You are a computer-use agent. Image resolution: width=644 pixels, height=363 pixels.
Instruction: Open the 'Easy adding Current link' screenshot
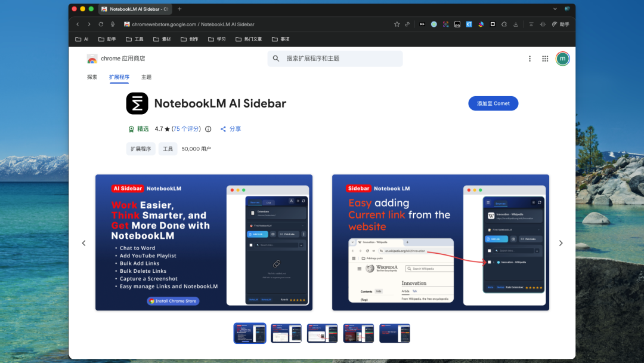[441, 242]
